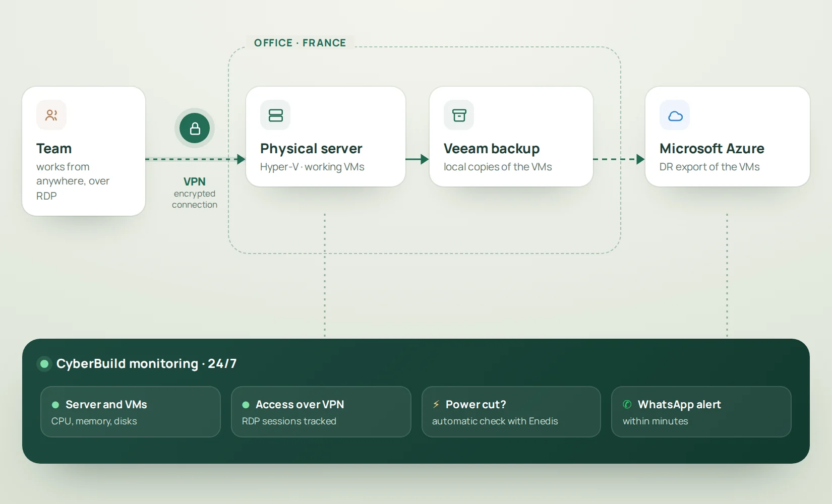The height and width of the screenshot is (504, 832).
Task: Click the Microsoft Azure cloud icon
Action: pyautogui.click(x=675, y=115)
